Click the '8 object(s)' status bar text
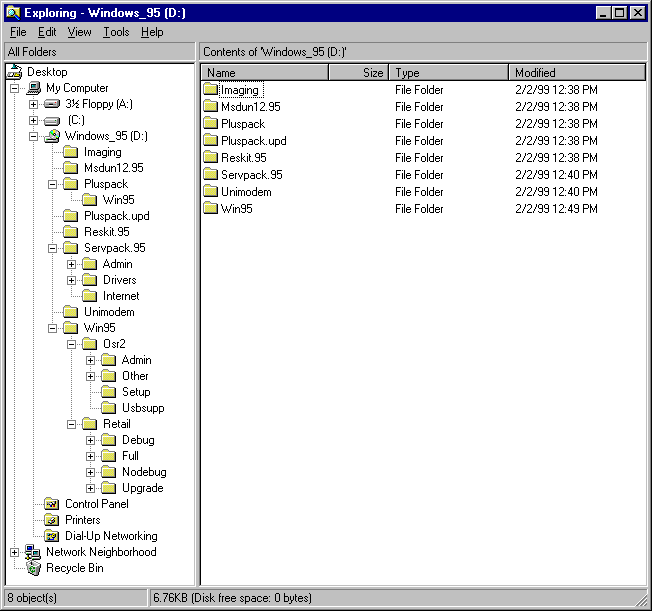The height and width of the screenshot is (611, 652). [x=32, y=598]
